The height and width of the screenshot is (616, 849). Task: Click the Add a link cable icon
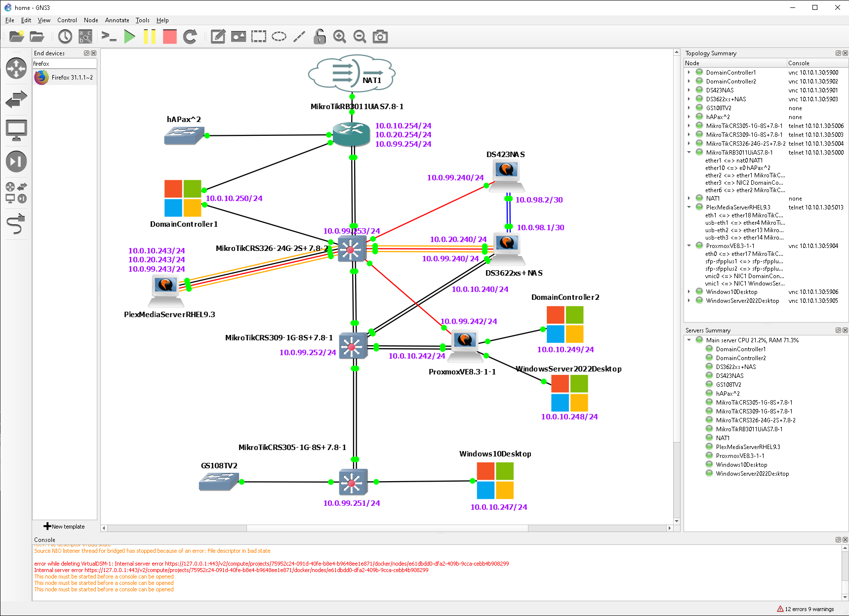click(x=16, y=224)
